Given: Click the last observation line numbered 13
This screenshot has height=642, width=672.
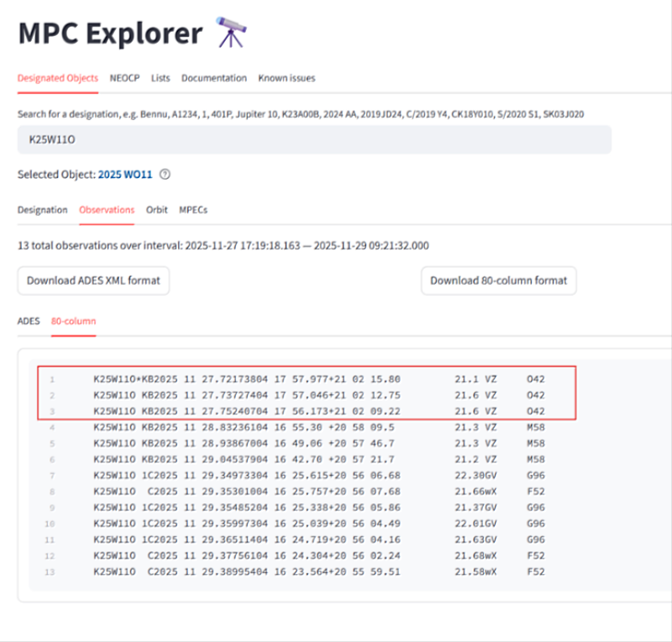Looking at the screenshot, I should (319, 571).
